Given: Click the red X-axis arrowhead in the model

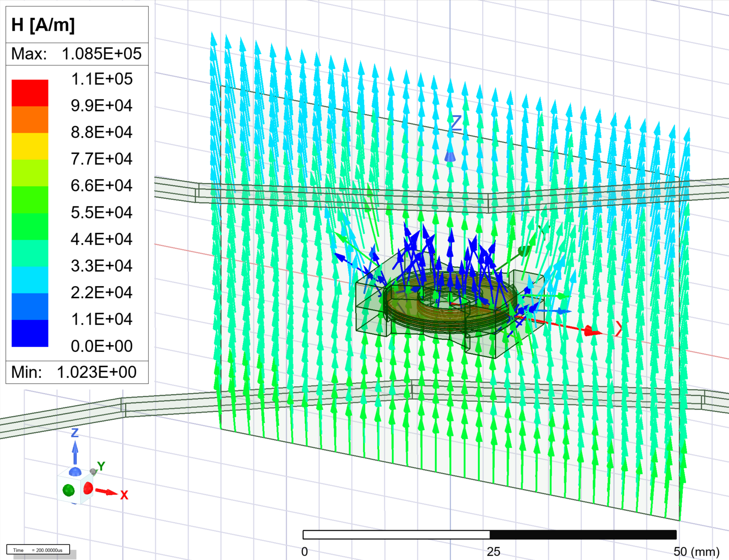Looking at the screenshot, I should point(592,331).
